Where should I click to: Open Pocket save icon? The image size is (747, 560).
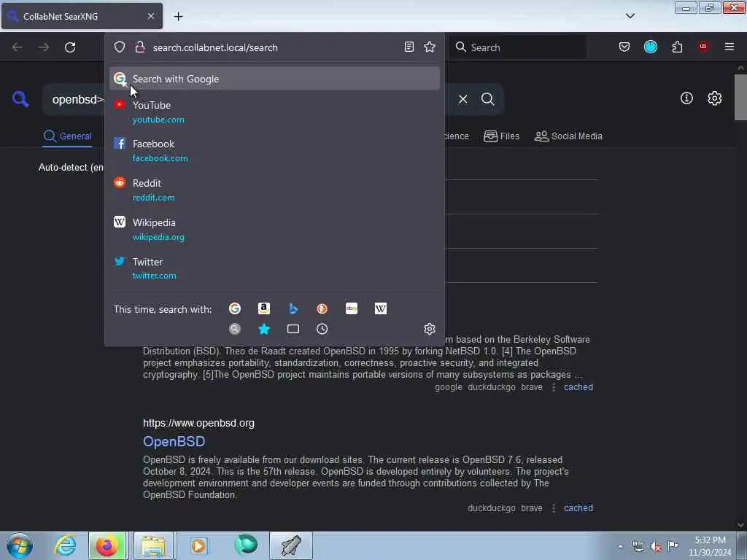pos(624,47)
